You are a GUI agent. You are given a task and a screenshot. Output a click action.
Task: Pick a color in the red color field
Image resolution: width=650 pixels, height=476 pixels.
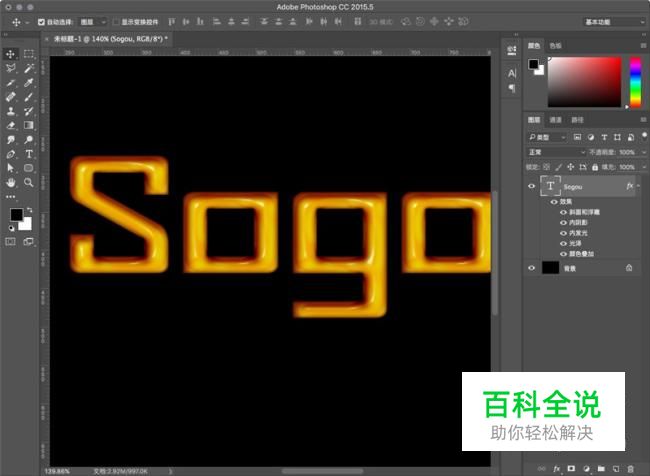[x=585, y=82]
